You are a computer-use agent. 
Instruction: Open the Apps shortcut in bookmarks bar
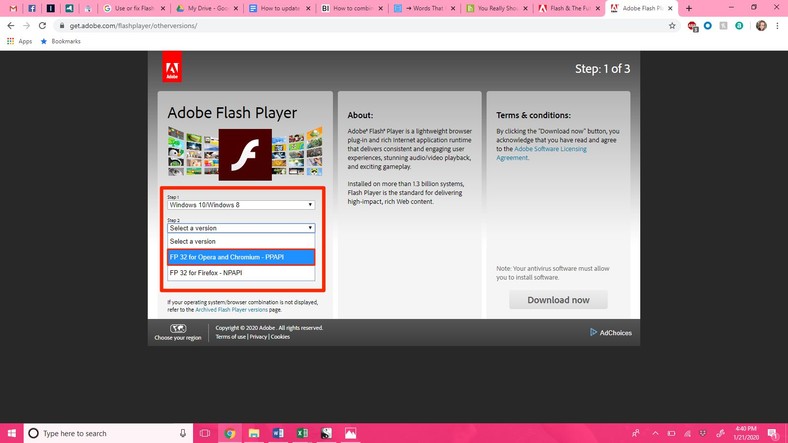click(19, 41)
